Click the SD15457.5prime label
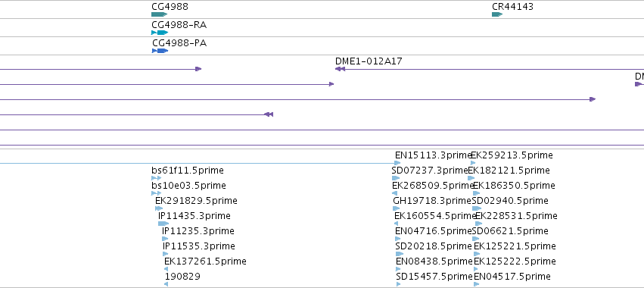 point(434,277)
